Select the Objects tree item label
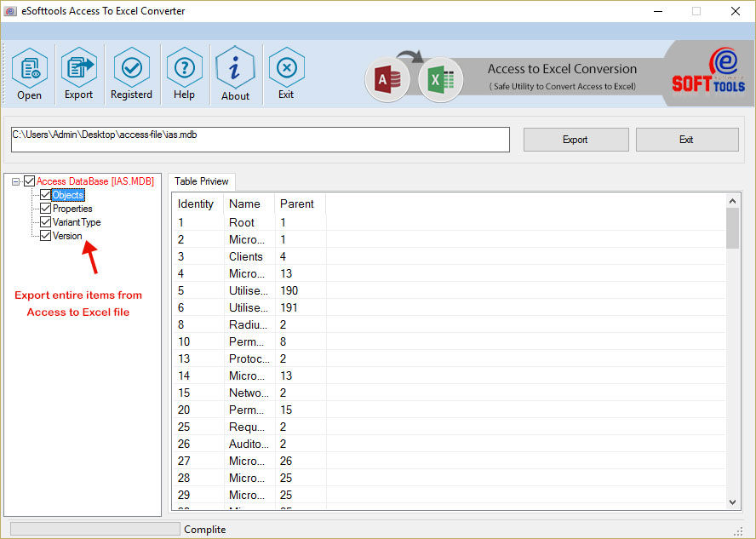Image resolution: width=756 pixels, height=539 pixels. click(68, 195)
